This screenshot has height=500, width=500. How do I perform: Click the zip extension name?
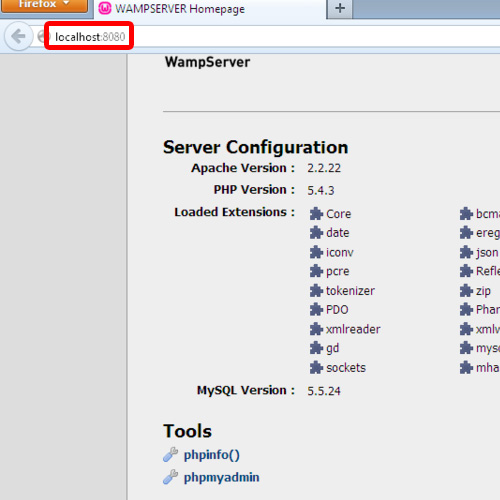click(483, 292)
